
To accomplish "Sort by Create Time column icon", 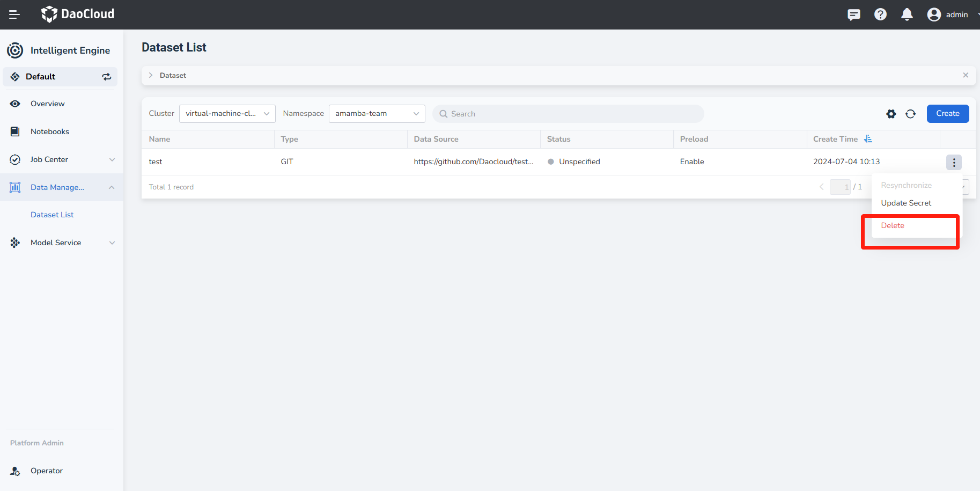I will pyautogui.click(x=868, y=139).
